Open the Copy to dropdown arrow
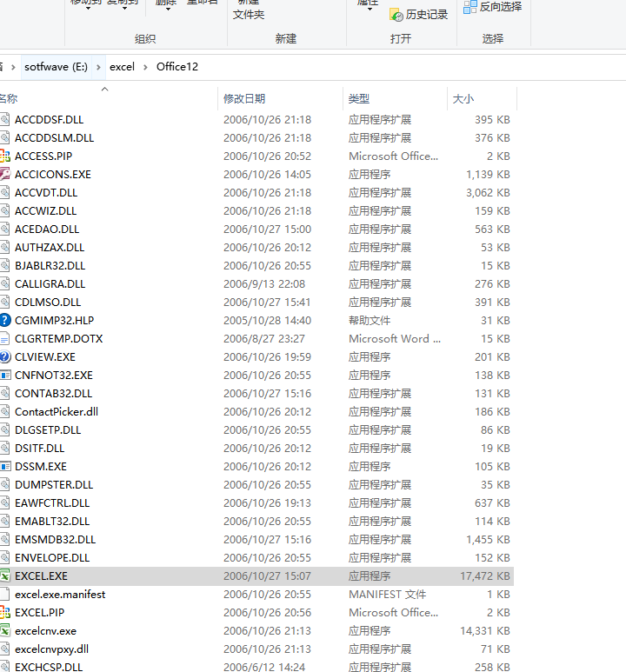 click(124, 8)
